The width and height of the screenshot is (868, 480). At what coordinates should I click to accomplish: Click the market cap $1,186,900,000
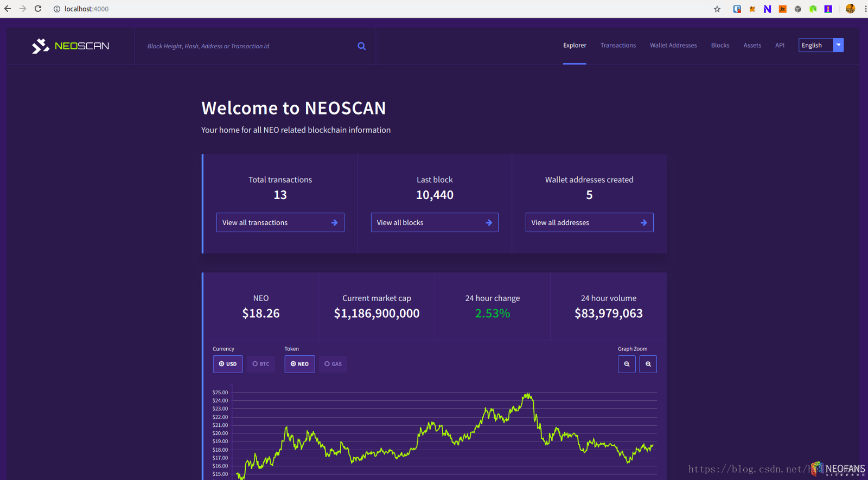click(376, 313)
